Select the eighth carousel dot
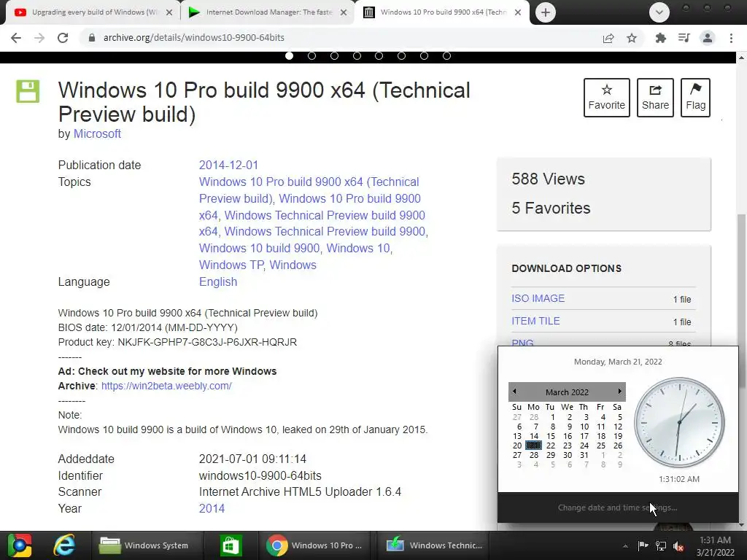 point(446,55)
